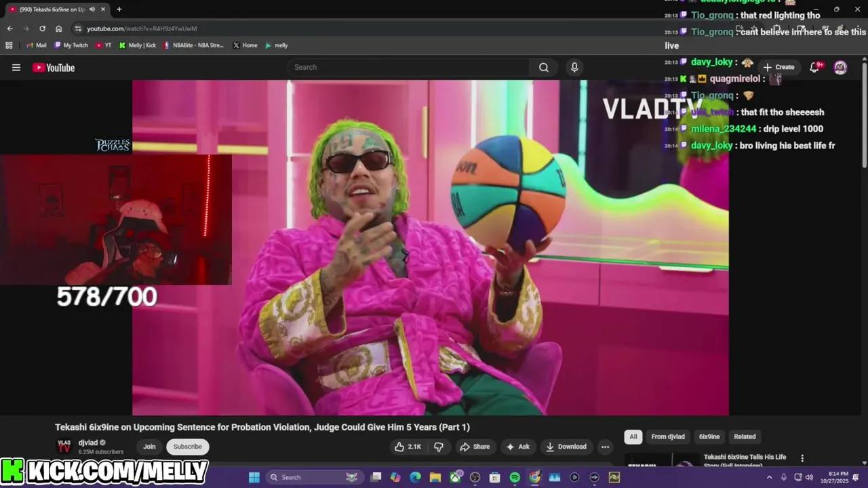Open the YT bookmark
This screenshot has height=488, width=868.
104,45
